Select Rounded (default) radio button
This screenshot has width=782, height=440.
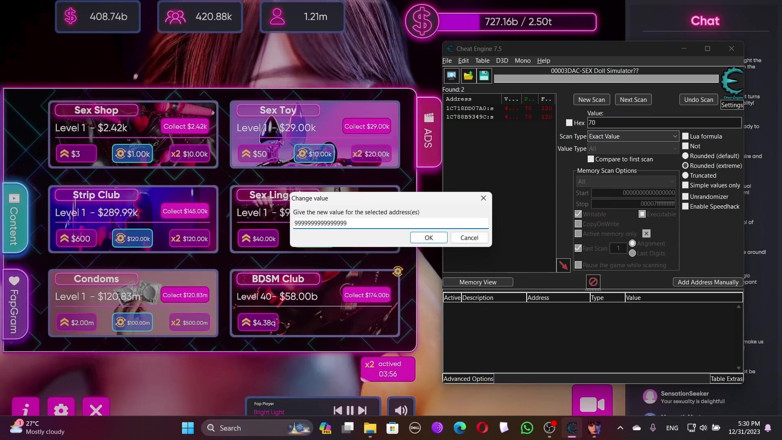tap(685, 156)
